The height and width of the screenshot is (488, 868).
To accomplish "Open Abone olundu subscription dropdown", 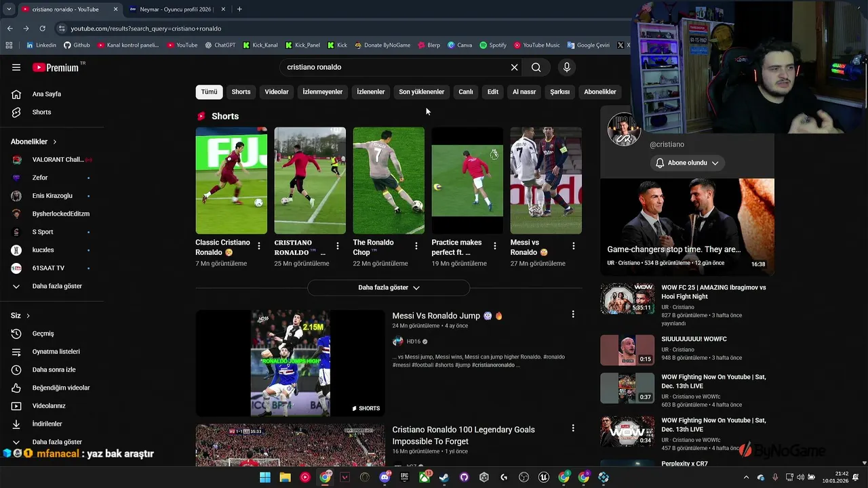I will click(688, 163).
